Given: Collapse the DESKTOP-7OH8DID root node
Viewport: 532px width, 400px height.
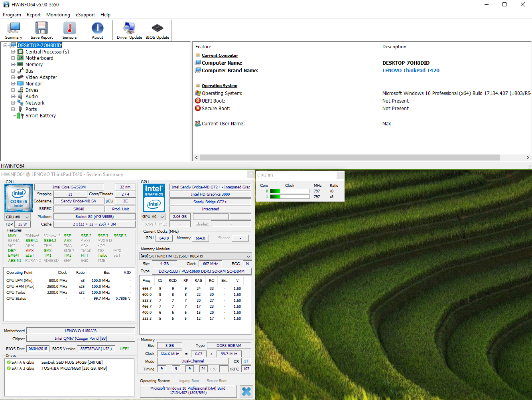Looking at the screenshot, I should click(6, 46).
